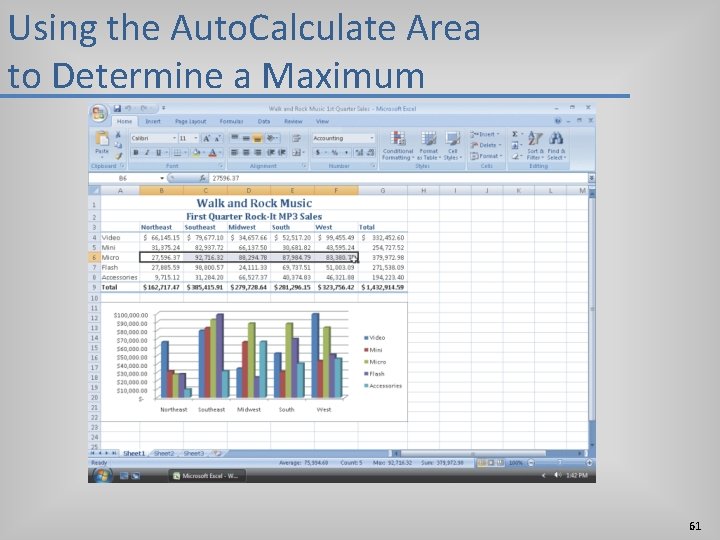Click the Paste clipboard icon
The image size is (720, 540).
(101, 139)
